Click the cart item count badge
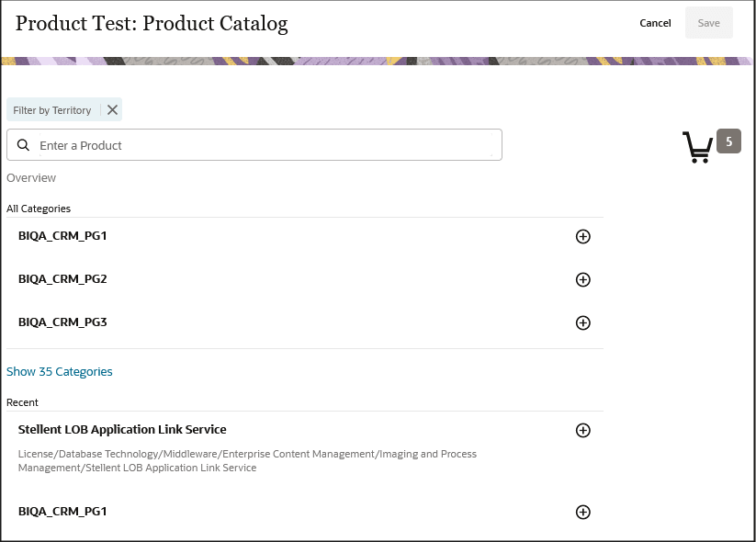This screenshot has height=542, width=756. click(x=728, y=141)
